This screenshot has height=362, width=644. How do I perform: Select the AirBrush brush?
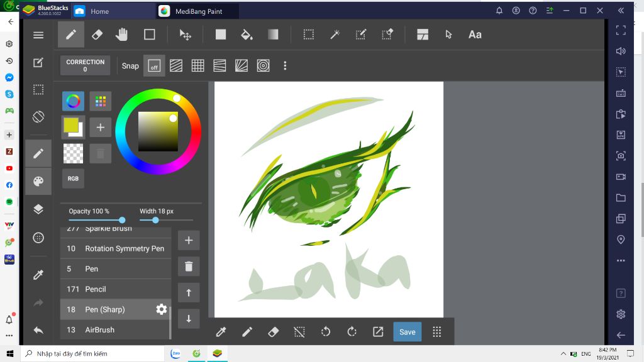pos(116,330)
